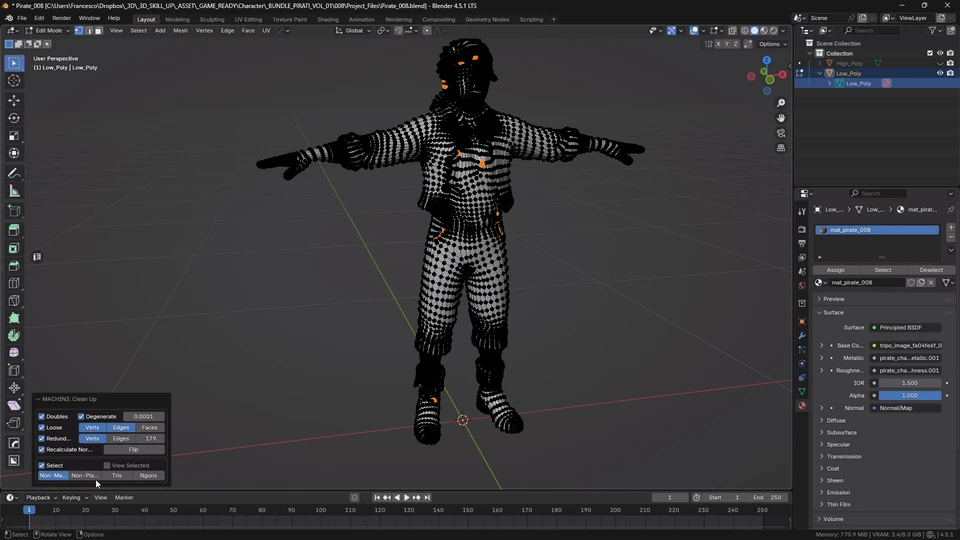
Task: Switch to the UV Editing workspace tab
Action: click(x=248, y=19)
